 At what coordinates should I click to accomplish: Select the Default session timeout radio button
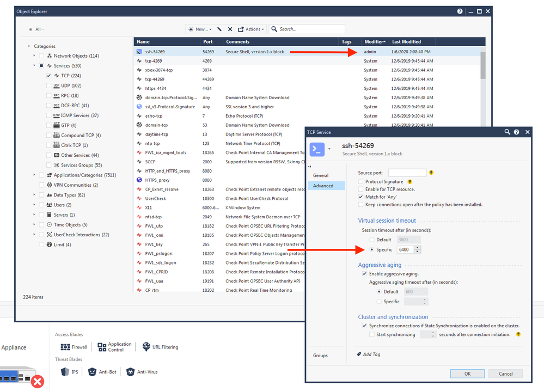[372, 240]
